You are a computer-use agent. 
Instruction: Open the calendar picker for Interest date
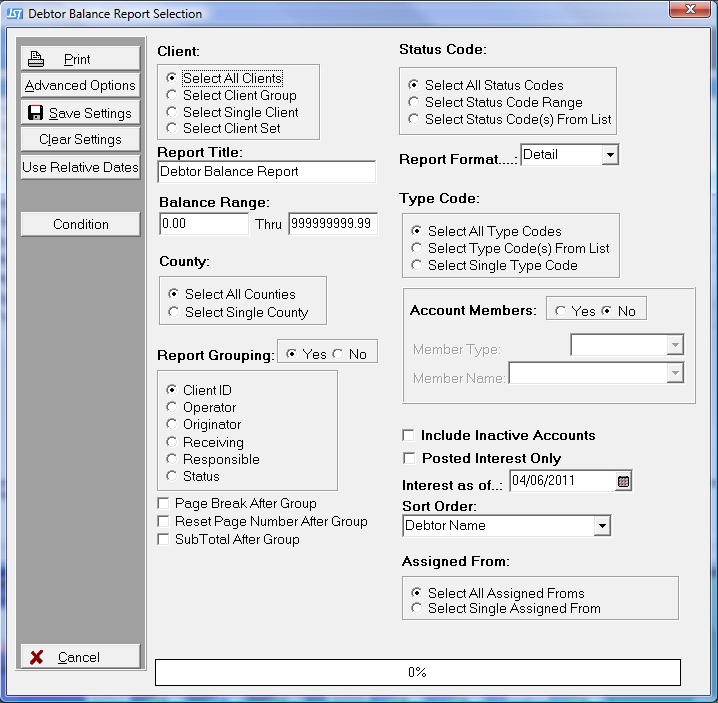pos(624,481)
